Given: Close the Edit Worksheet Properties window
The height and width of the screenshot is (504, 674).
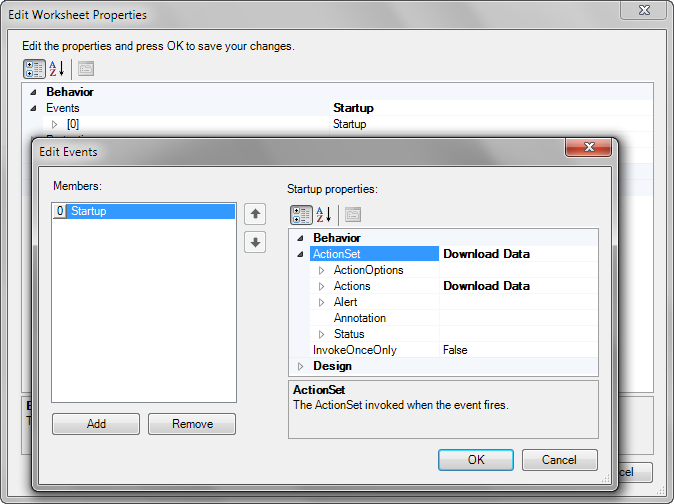Looking at the screenshot, I should (x=643, y=10).
